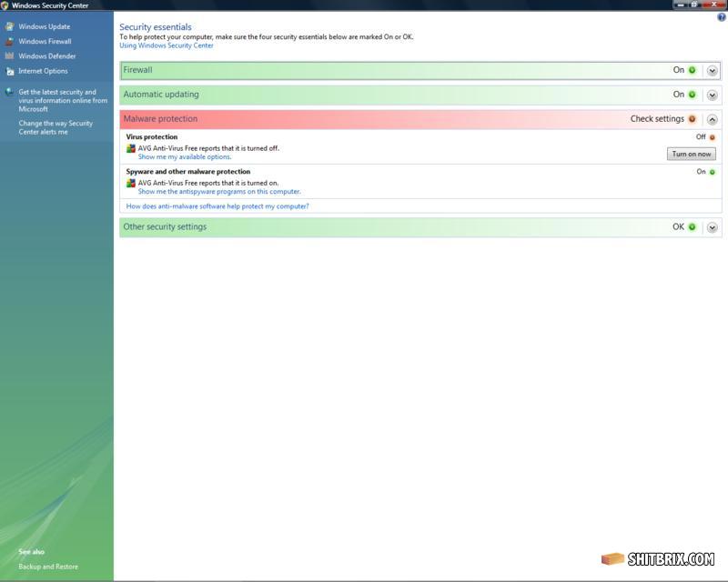Viewport: 728px width, 582px height.
Task: Click the orange Virus protection Off indicator
Action: pos(712,137)
